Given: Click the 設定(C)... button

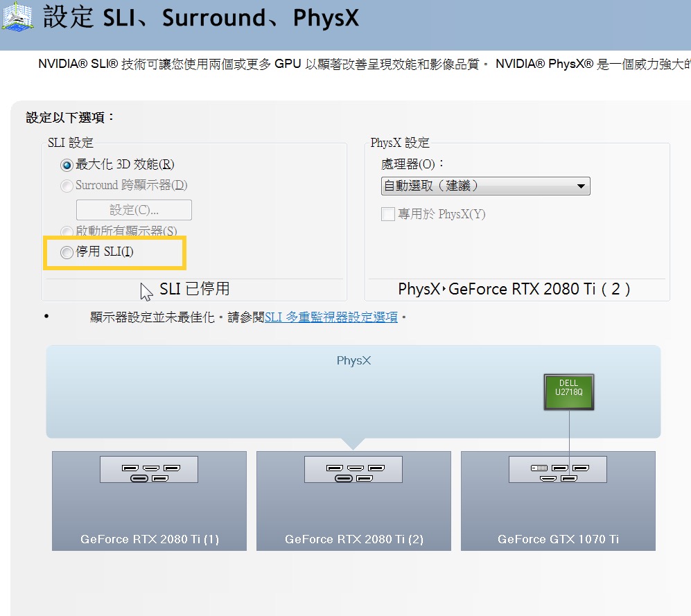Looking at the screenshot, I should coord(134,210).
